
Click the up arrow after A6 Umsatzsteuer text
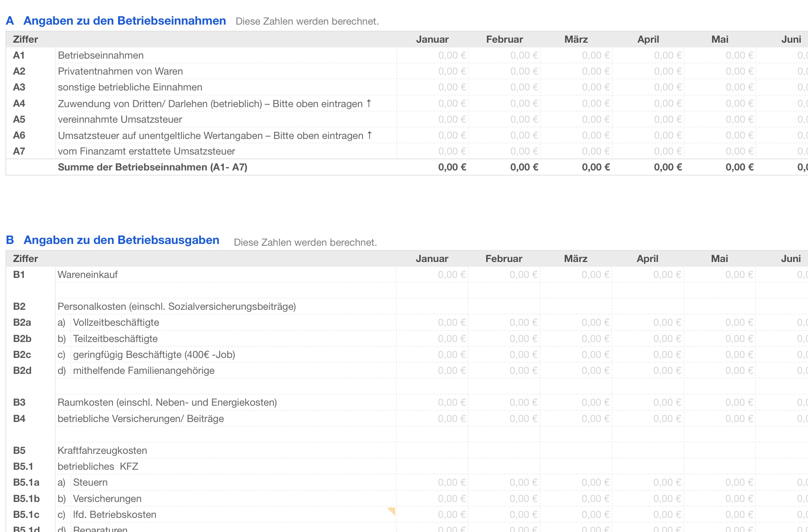pyautogui.click(x=370, y=135)
